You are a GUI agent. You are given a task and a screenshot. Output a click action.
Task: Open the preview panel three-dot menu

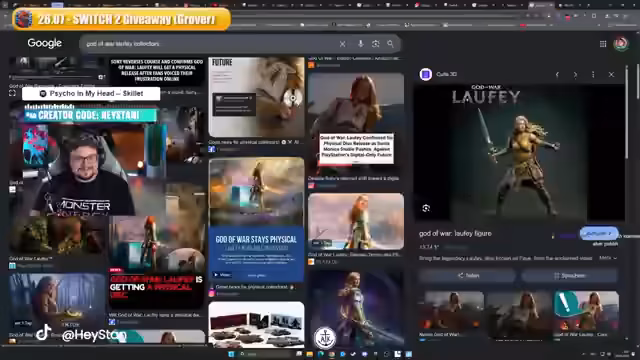coord(593,75)
